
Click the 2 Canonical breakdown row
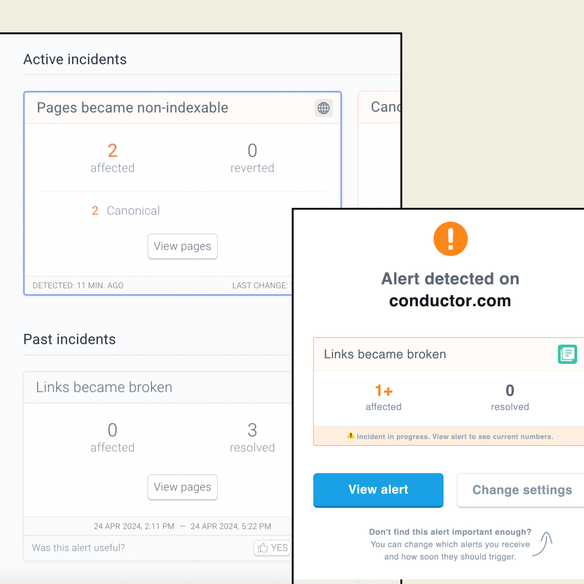tap(126, 211)
